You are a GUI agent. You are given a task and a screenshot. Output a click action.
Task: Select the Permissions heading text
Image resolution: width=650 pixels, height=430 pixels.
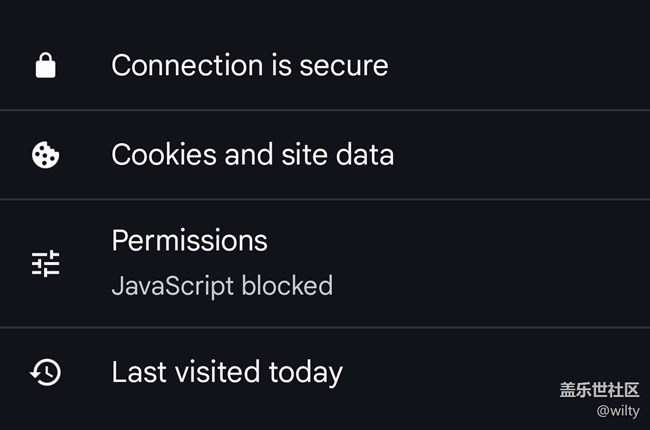tap(189, 241)
